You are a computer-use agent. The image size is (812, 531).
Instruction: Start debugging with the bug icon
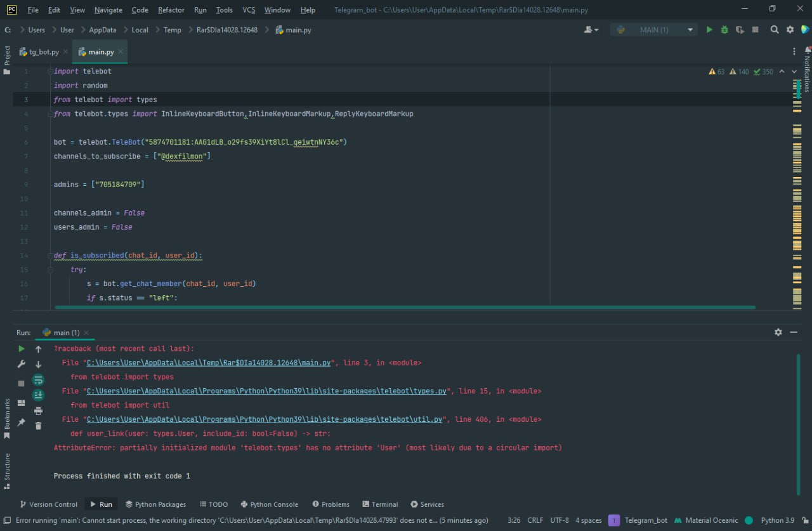coord(724,29)
